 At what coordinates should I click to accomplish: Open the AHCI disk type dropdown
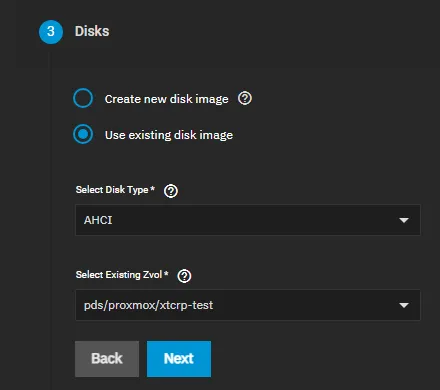pos(248,220)
